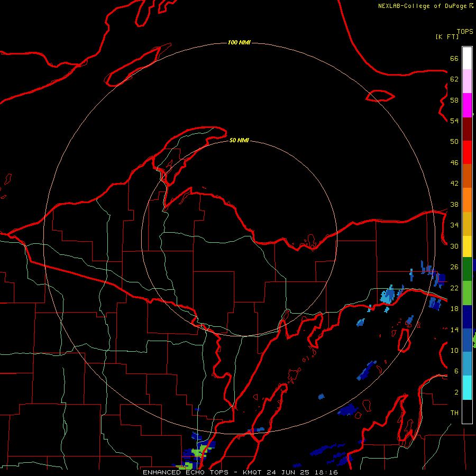This screenshot has height=476, width=476.
Task: Select the light blue legend swatch
Action: (467, 363)
